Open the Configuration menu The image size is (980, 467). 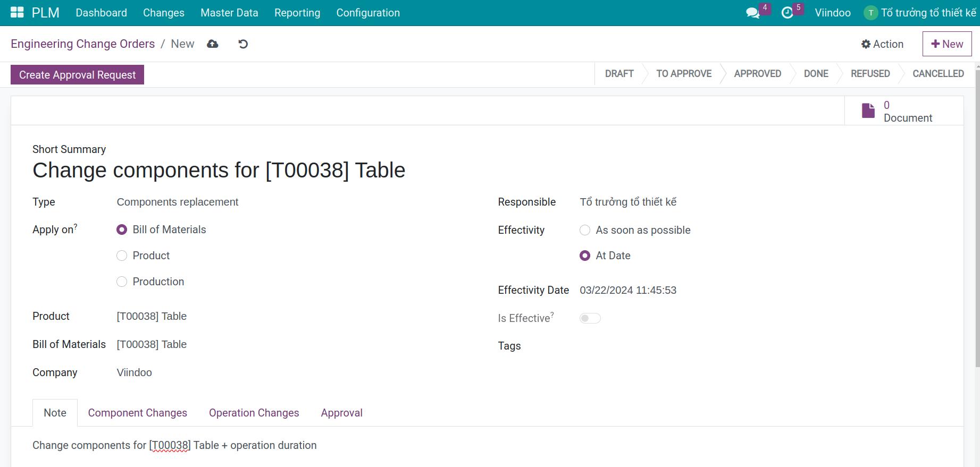(x=368, y=13)
